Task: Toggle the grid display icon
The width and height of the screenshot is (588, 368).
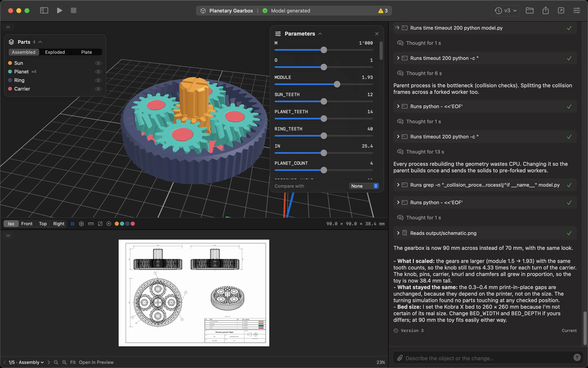Action: (x=72, y=224)
